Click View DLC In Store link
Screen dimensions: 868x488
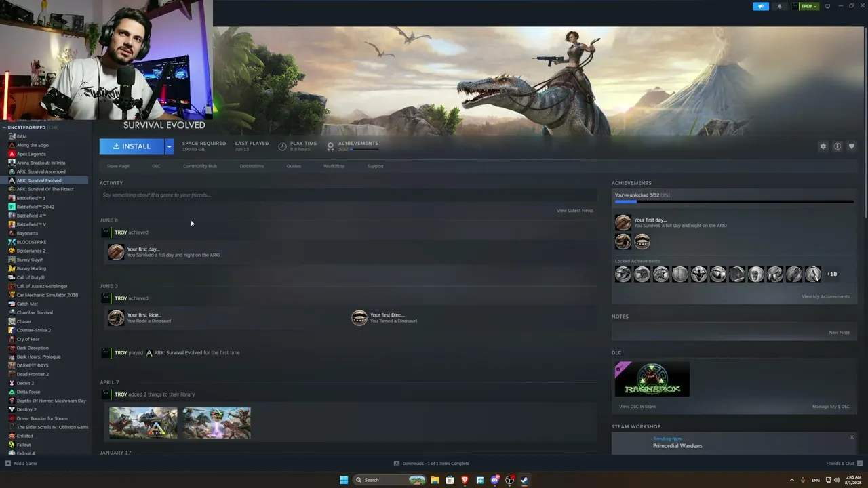click(637, 407)
